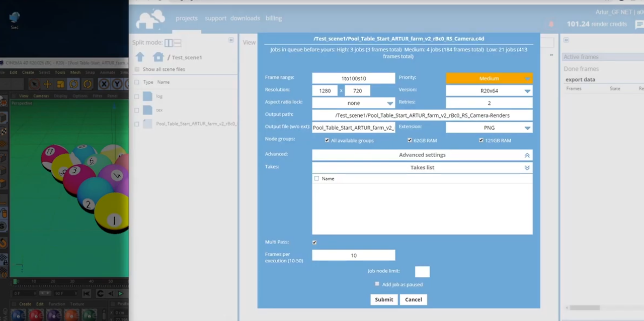Cancel the job submission dialog

coord(414,299)
